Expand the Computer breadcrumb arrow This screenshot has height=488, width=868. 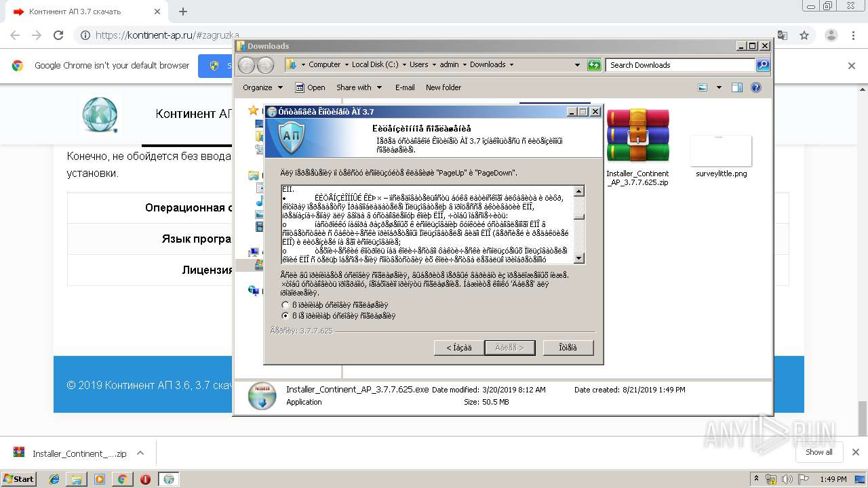[346, 65]
